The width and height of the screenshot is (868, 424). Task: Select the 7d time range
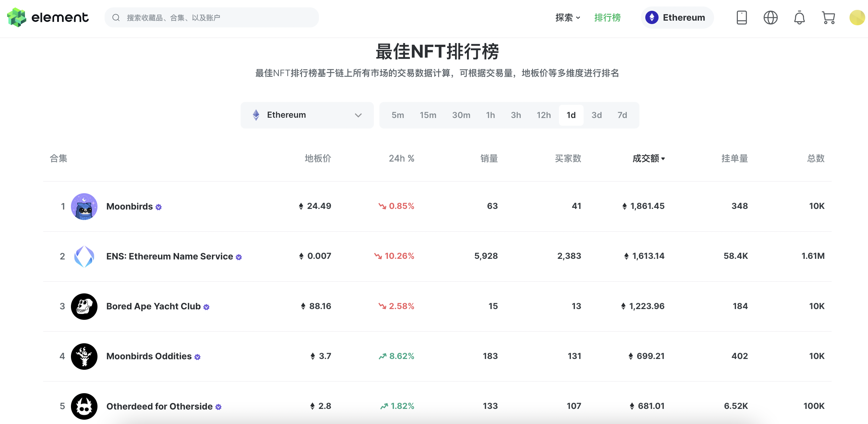coord(622,115)
